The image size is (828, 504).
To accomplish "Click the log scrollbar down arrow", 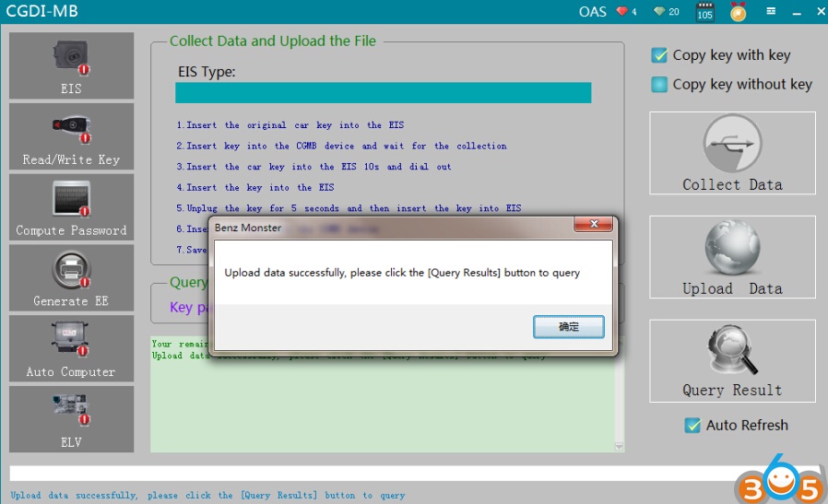I will pyautogui.click(x=619, y=447).
